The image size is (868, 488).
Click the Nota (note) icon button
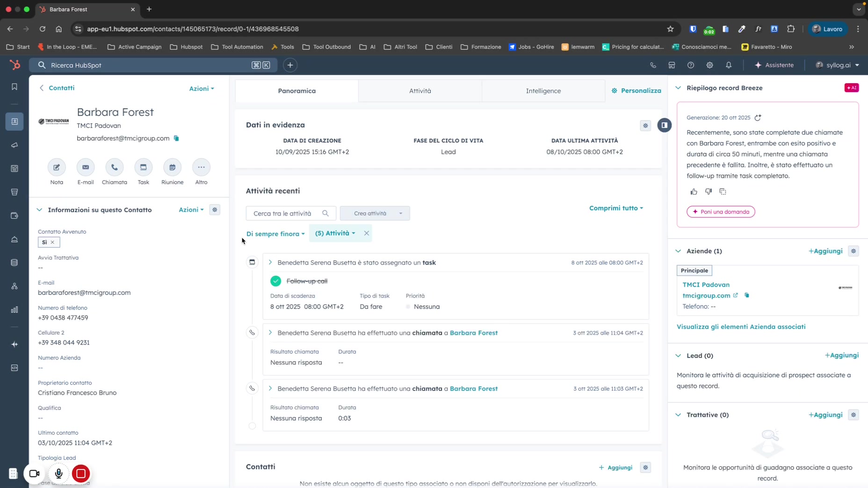pos(57,167)
